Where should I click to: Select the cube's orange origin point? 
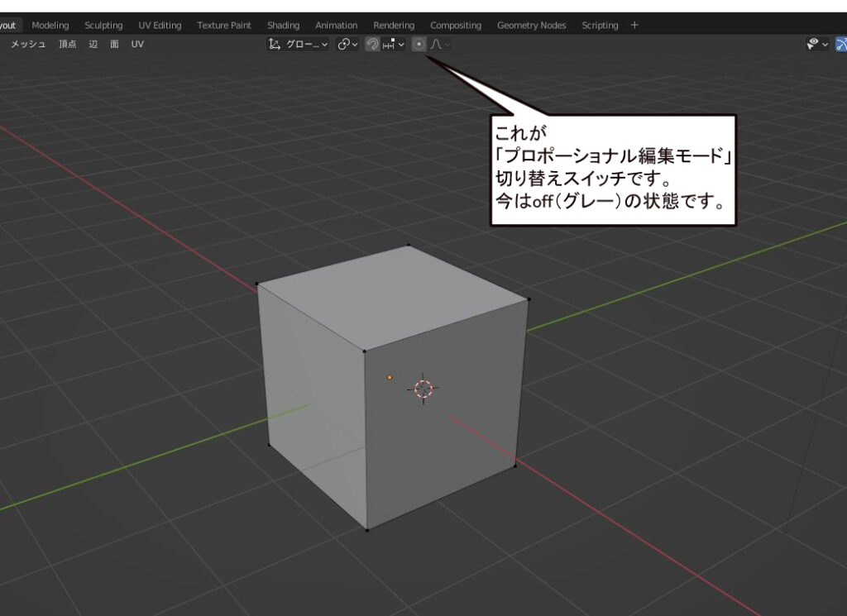[390, 377]
